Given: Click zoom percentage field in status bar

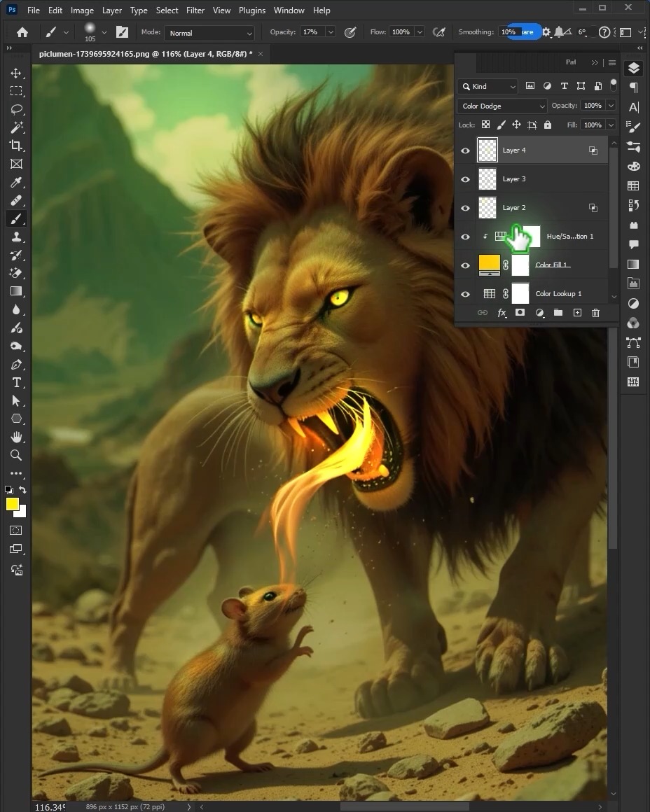Looking at the screenshot, I should coord(50,807).
